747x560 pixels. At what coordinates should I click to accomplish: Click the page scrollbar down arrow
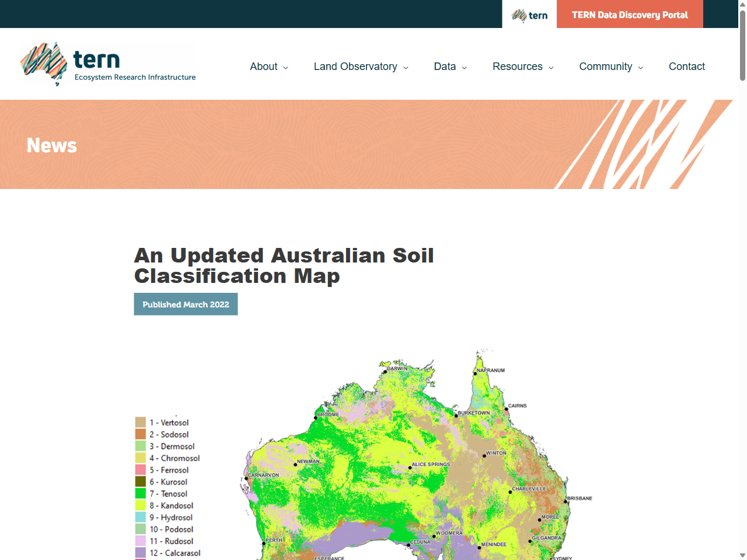(742, 555)
